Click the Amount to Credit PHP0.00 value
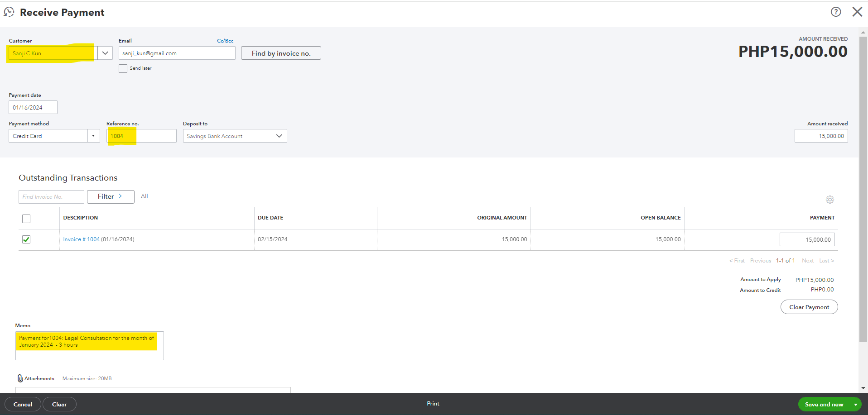Viewport: 868px width, 415px height. pyautogui.click(x=822, y=290)
